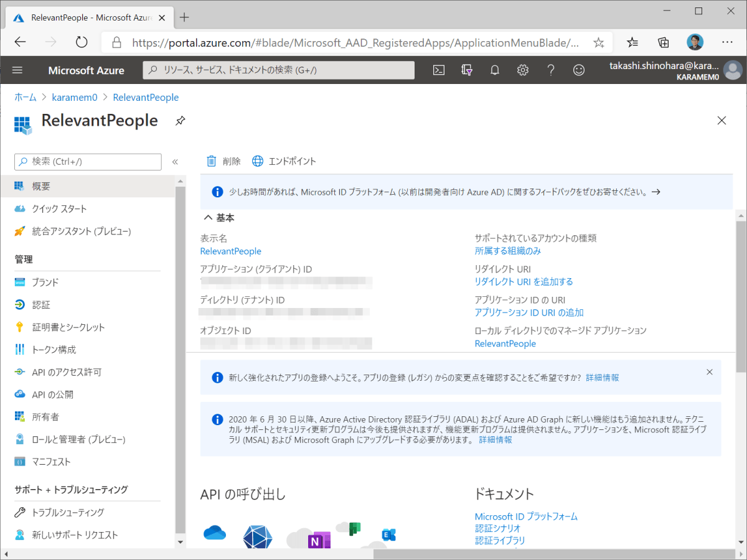Send feedback with the smiley icon
This screenshot has height=560, width=747.
point(579,70)
